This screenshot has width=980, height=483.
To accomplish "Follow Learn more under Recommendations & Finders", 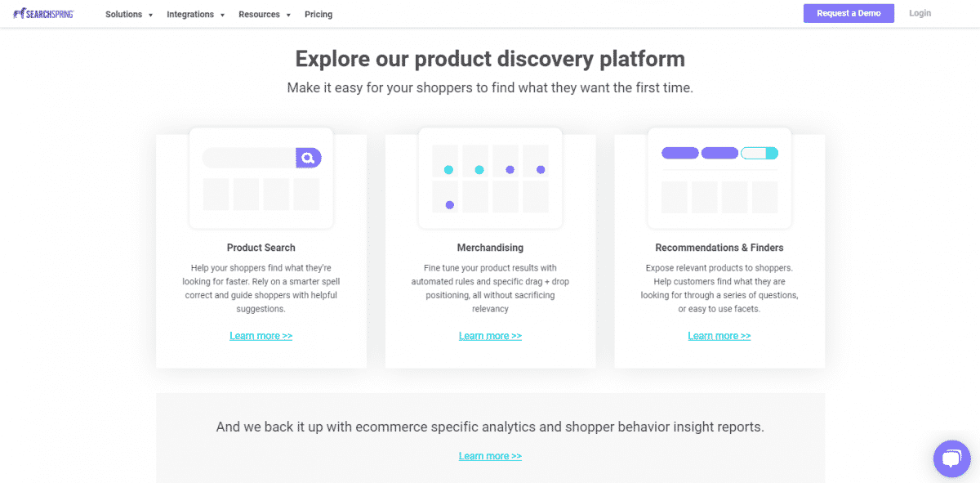I will [x=719, y=336].
